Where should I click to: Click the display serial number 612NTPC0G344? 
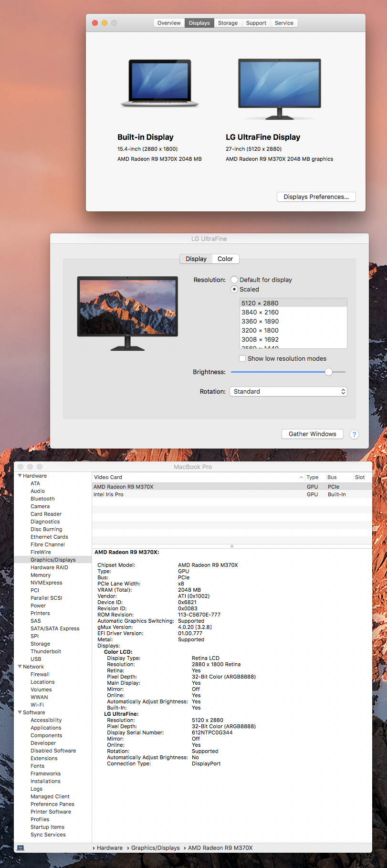[x=212, y=732]
